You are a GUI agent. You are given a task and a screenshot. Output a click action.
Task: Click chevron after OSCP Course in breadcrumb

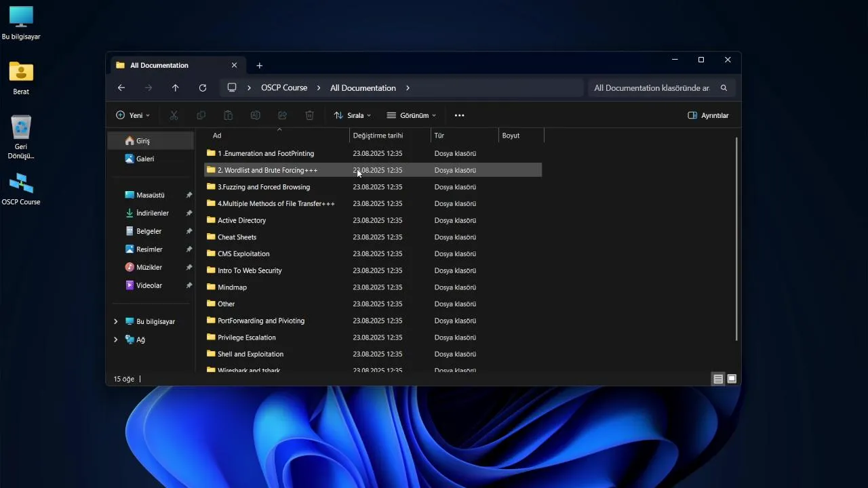[x=319, y=88]
